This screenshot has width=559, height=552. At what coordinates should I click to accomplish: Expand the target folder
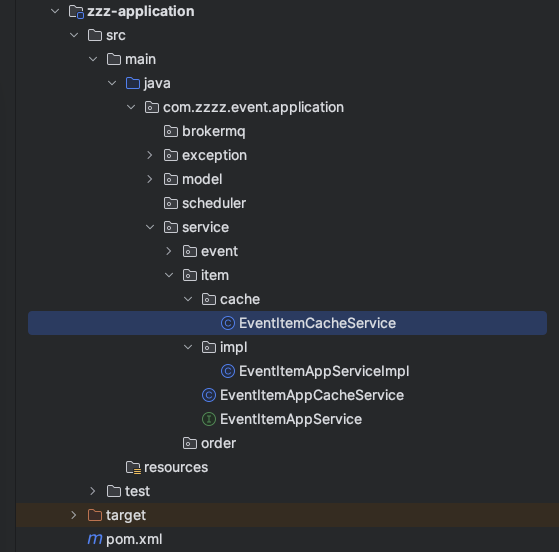coord(73,515)
